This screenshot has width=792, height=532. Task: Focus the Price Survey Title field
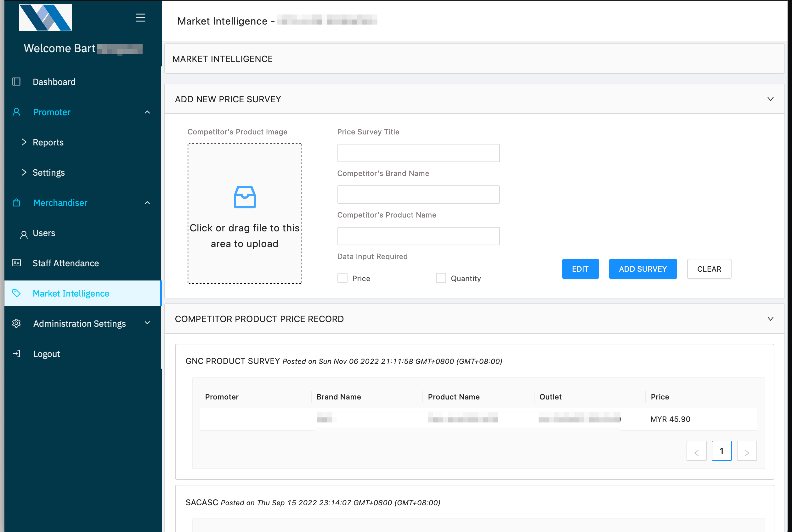coord(418,153)
